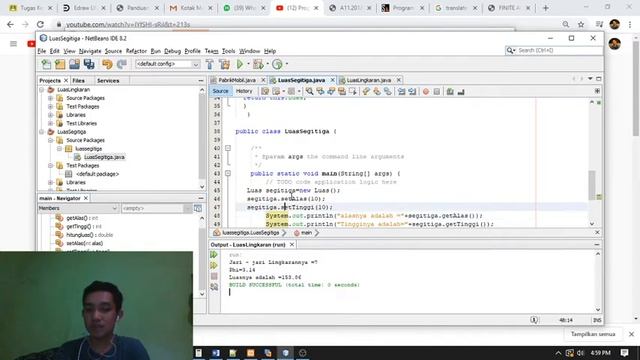Screen dimensions: 640x360
Task: Open the Hamburger menu in YouTube
Action: tap(13, 44)
